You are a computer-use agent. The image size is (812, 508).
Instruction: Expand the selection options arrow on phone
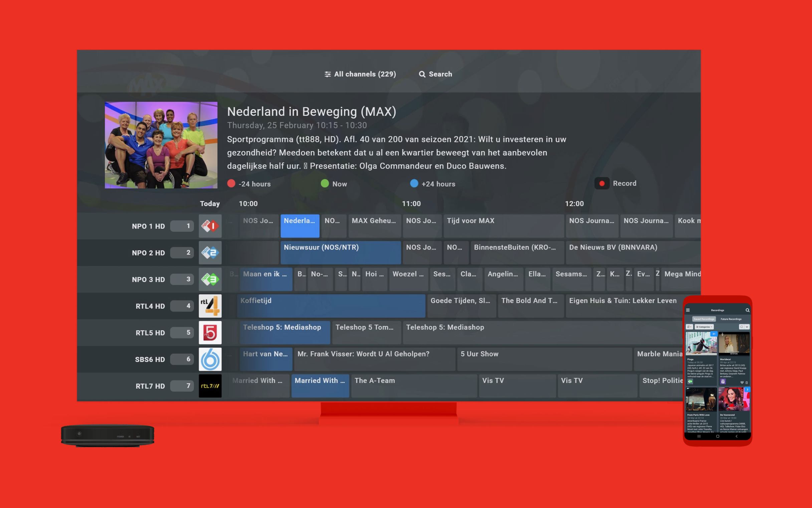(x=747, y=327)
